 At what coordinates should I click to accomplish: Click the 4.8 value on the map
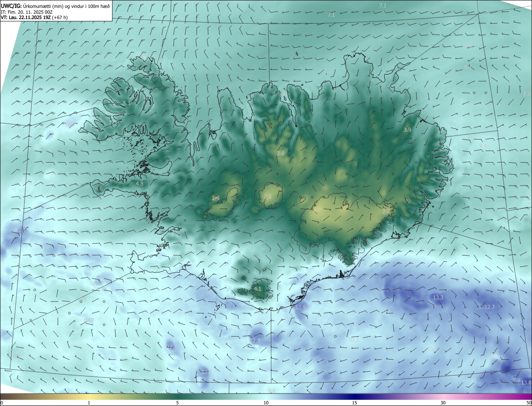140,183
